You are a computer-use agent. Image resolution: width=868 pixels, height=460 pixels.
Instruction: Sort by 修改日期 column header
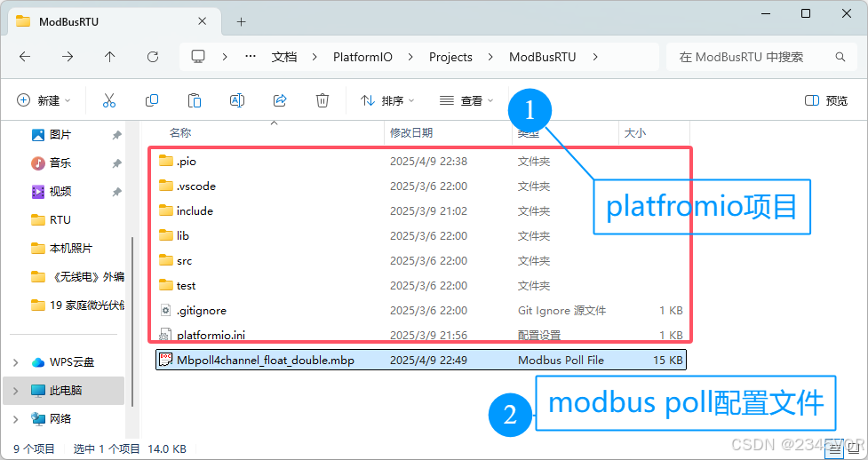[x=411, y=133]
